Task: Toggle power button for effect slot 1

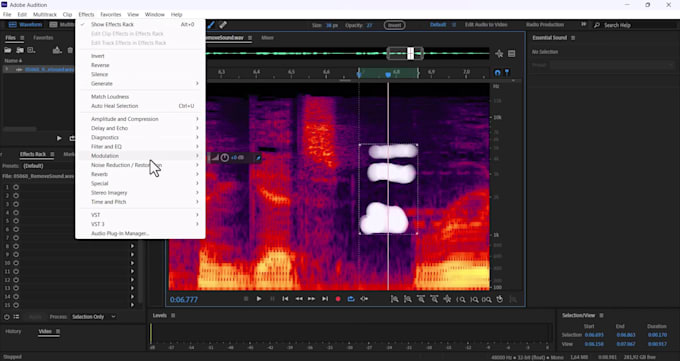Action: tap(16, 187)
